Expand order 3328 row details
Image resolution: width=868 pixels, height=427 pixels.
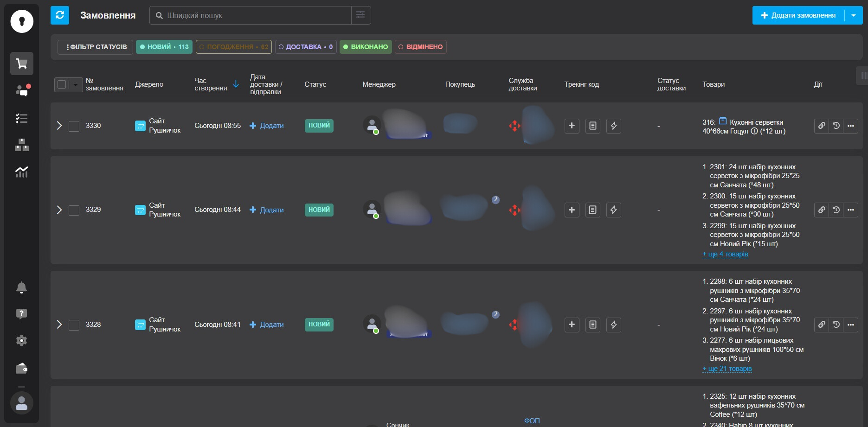(59, 325)
